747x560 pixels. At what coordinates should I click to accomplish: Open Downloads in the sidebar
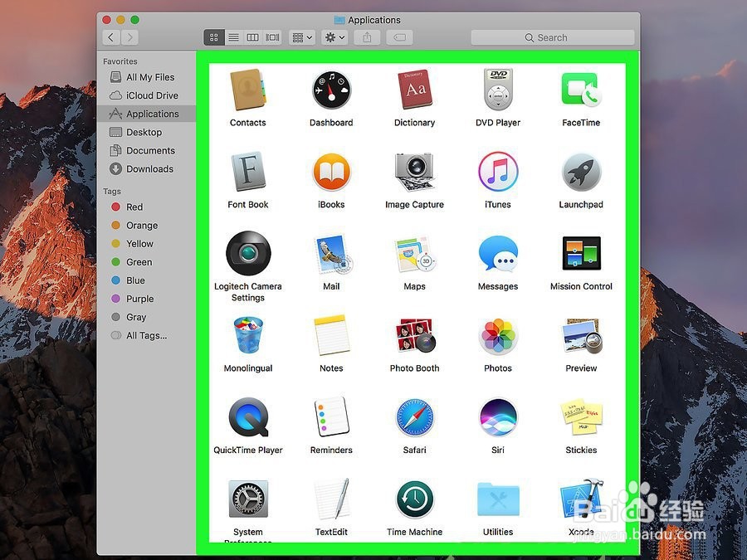[147, 168]
